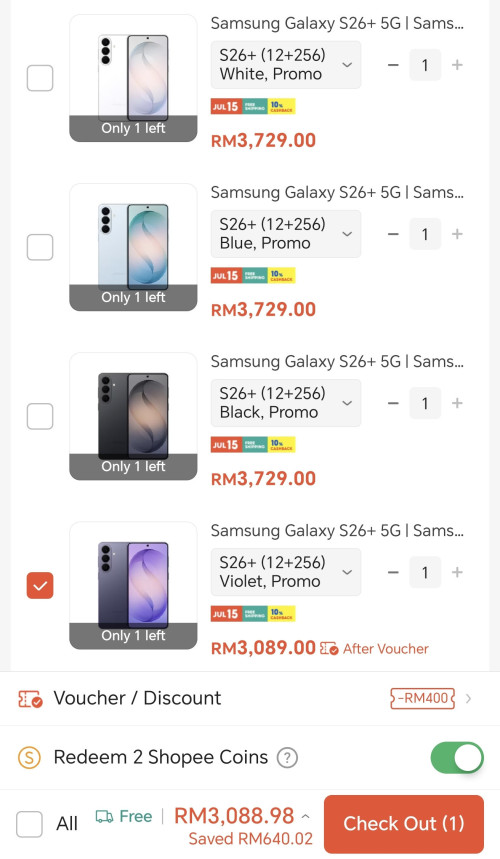
Task: Uncheck the Violet S26+ item checkbox
Action: point(40,586)
